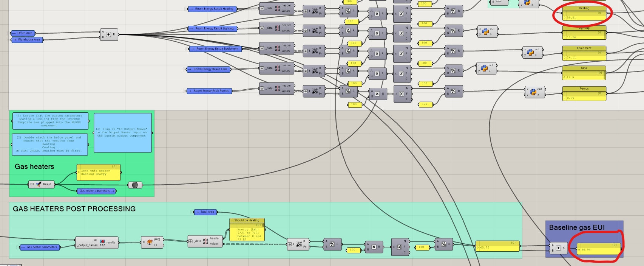The image size is (644, 266).
Task: Select note panel '(1) Ensure that the custom Parameters'
Action: pyautogui.click(x=50, y=121)
